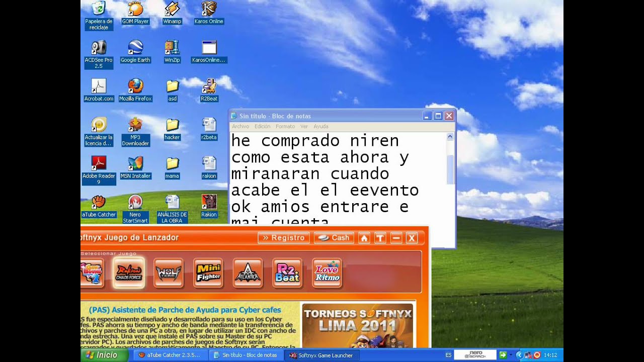Open the Formato menu in Bloc de notas
644x362 pixels.
[x=285, y=127]
